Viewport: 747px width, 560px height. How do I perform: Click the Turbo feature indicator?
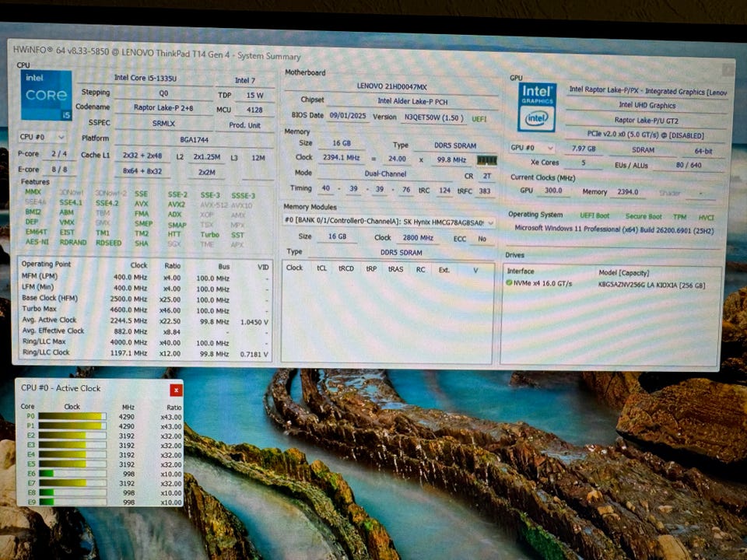(x=209, y=234)
